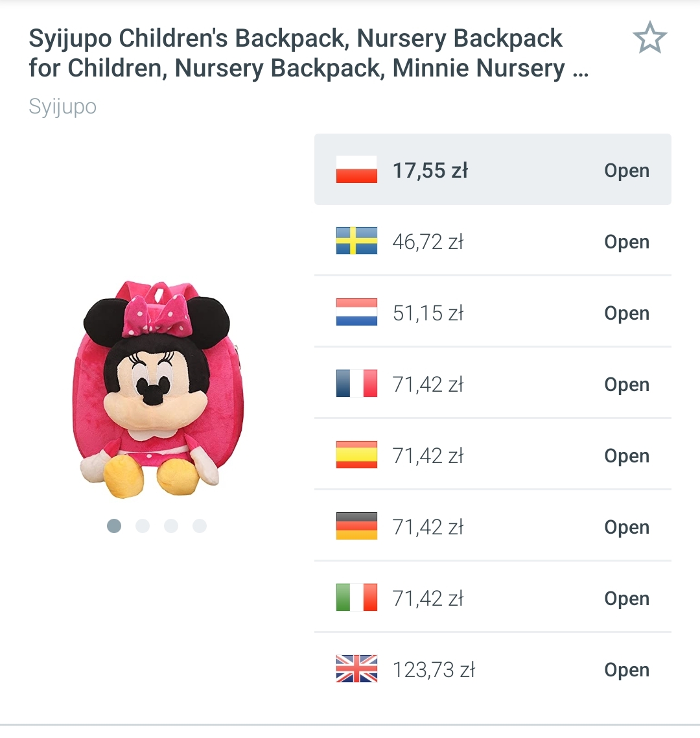Viewport: 700px width, 738px height.
Task: Click the Sweden flag icon
Action: tap(356, 241)
